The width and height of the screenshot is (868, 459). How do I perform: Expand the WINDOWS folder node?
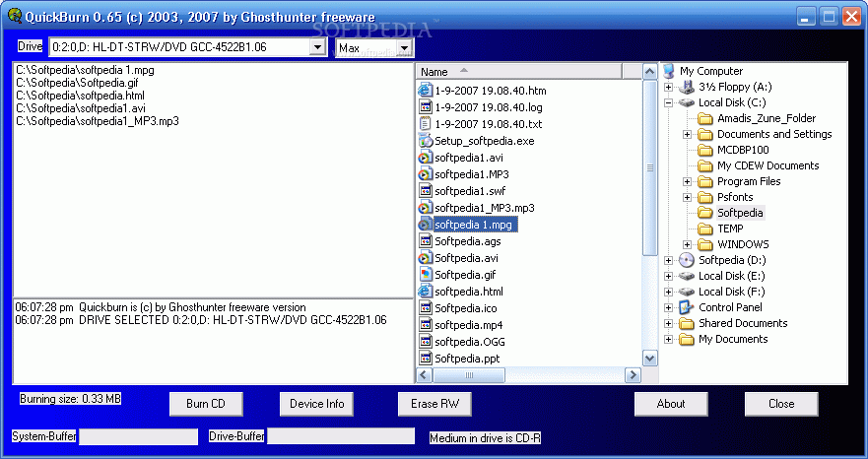pyautogui.click(x=687, y=244)
